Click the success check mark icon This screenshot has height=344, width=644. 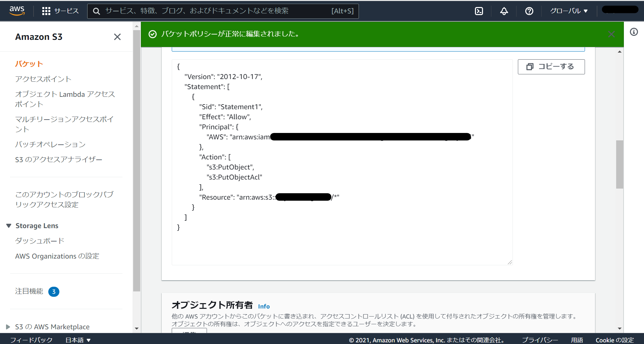[153, 34]
